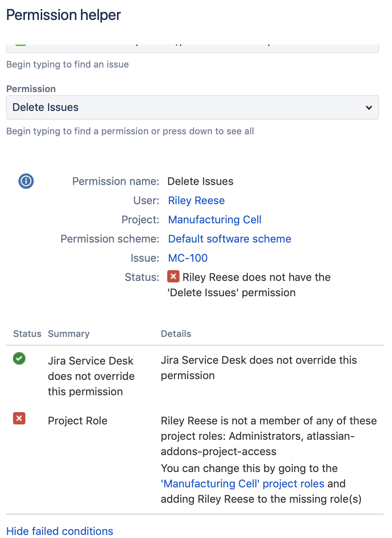
Task: Click the 'Project:' label
Action: [x=140, y=219]
